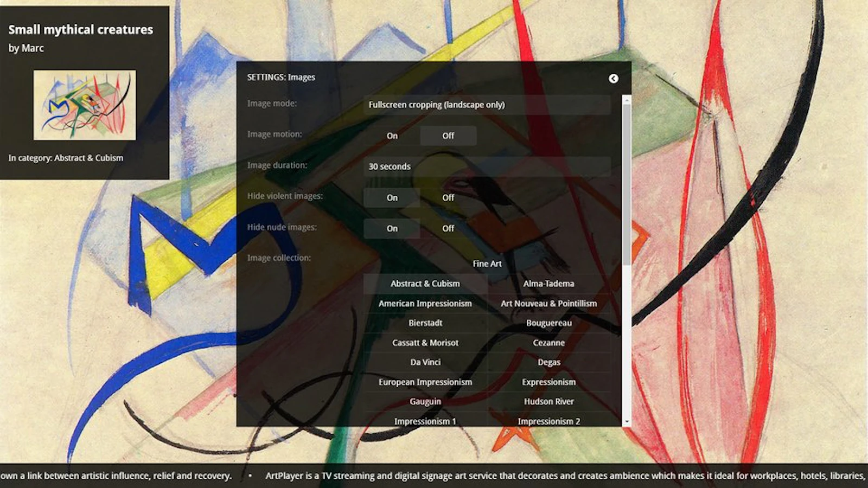Turn Image motion Off
Screen dimensions: 868x488
tap(448, 136)
